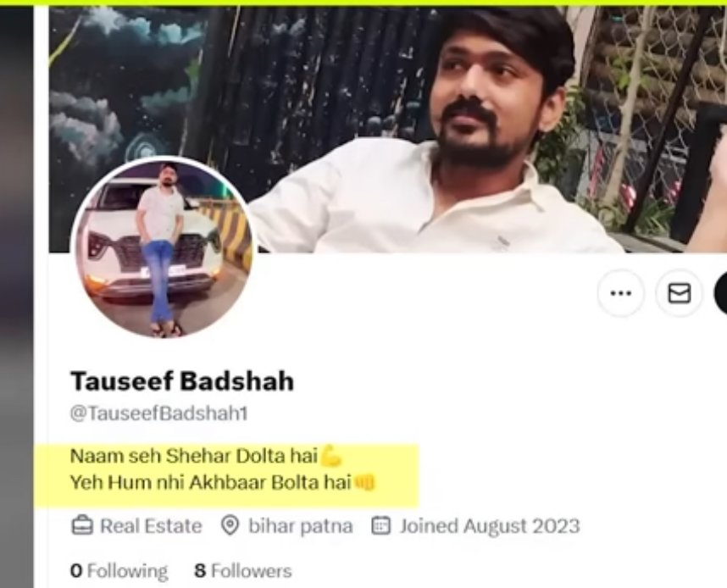Viewport: 727px width, 588px height.
Task: Click bio line Yeh Hum nhi Akhbaar Bolta hai
Action: click(x=210, y=483)
